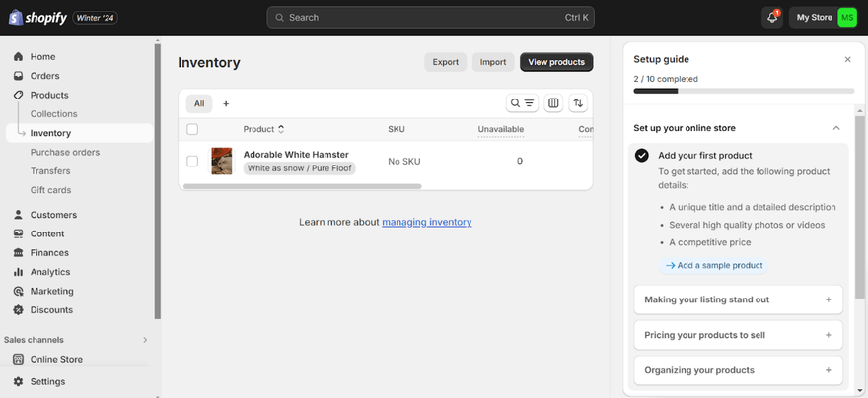Click the magnifier icon in the search bar
Image resolution: width=868 pixels, height=398 pixels.
(x=279, y=17)
